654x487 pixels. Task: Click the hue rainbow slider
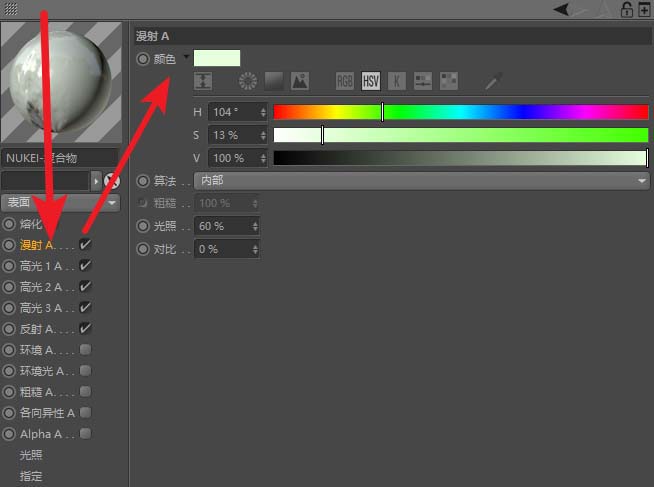coord(461,112)
